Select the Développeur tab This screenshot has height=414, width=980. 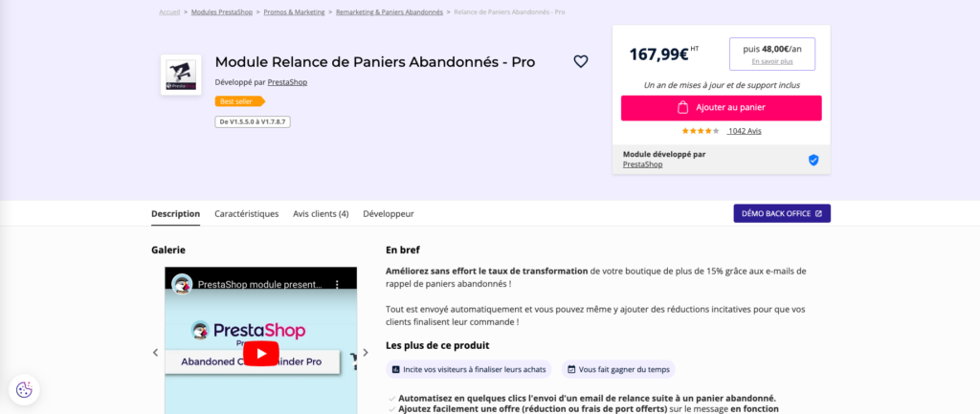[389, 214]
